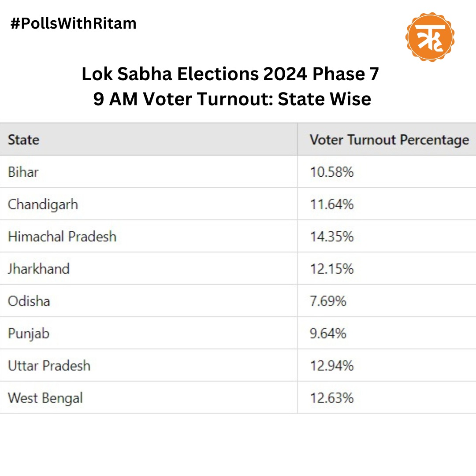The height and width of the screenshot is (476, 476).
Task: Click the 10.58% turnout value
Action: tap(332, 172)
